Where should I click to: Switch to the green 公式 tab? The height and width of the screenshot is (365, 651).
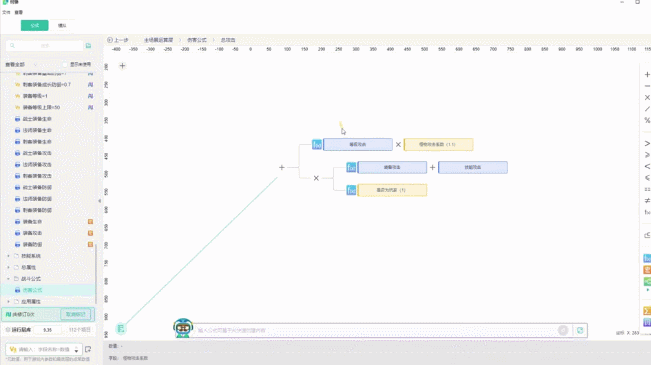point(34,25)
